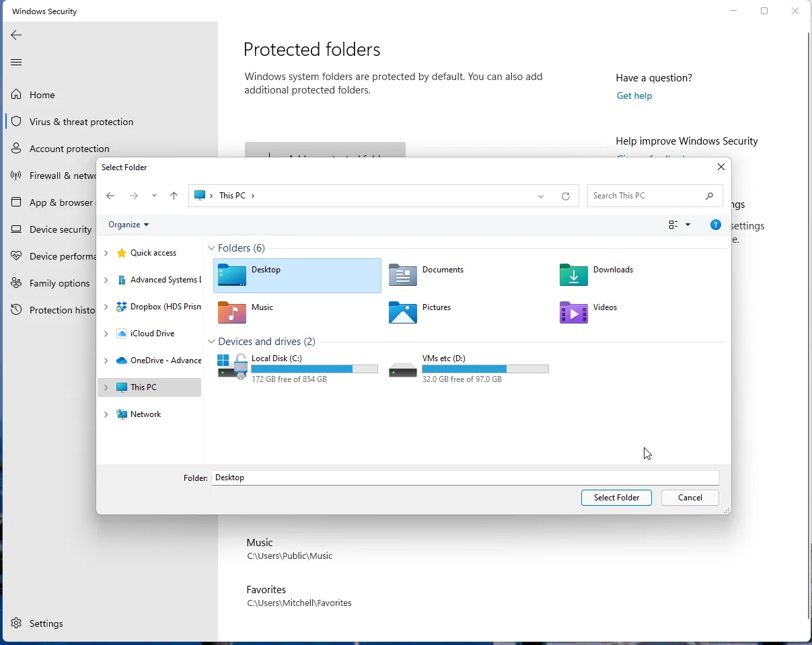812x645 pixels.
Task: Close the Select Folder dialog
Action: (x=721, y=167)
